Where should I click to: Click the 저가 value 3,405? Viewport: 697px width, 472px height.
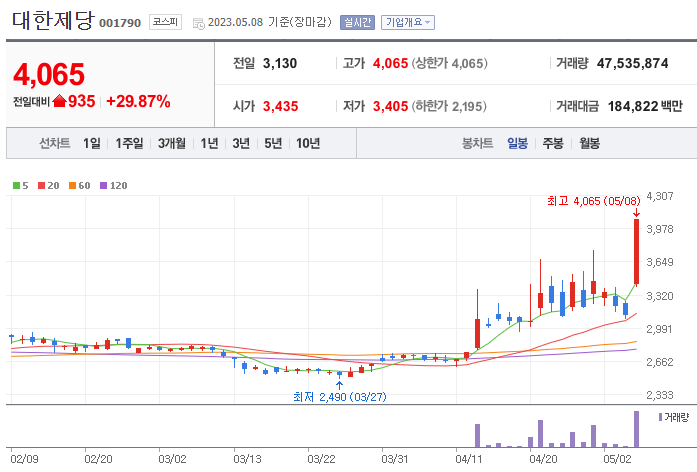tap(390, 106)
